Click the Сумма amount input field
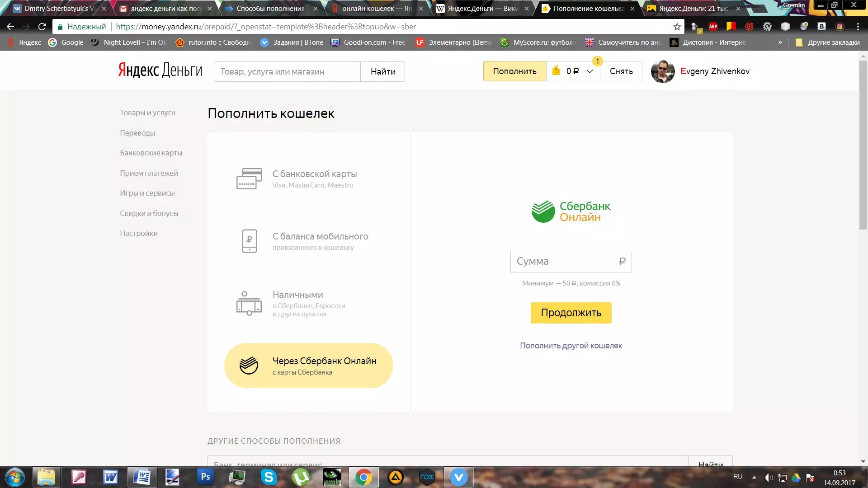The width and height of the screenshot is (868, 488). click(x=565, y=262)
